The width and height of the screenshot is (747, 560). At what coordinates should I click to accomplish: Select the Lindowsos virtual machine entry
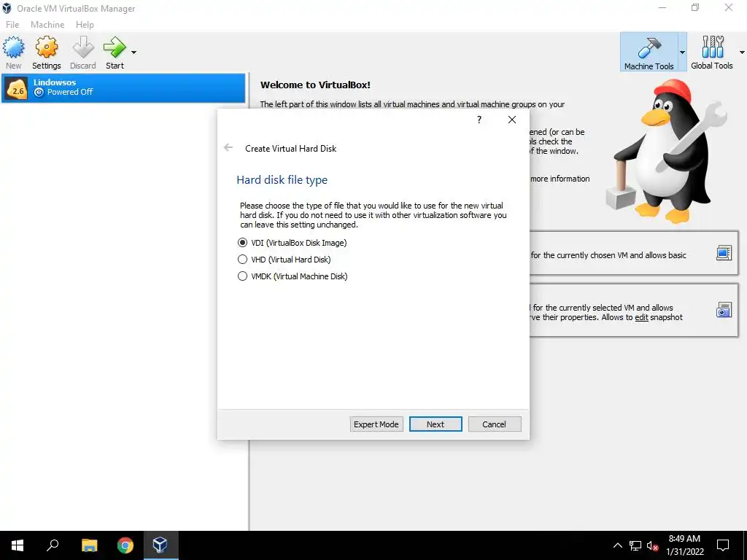(123, 87)
